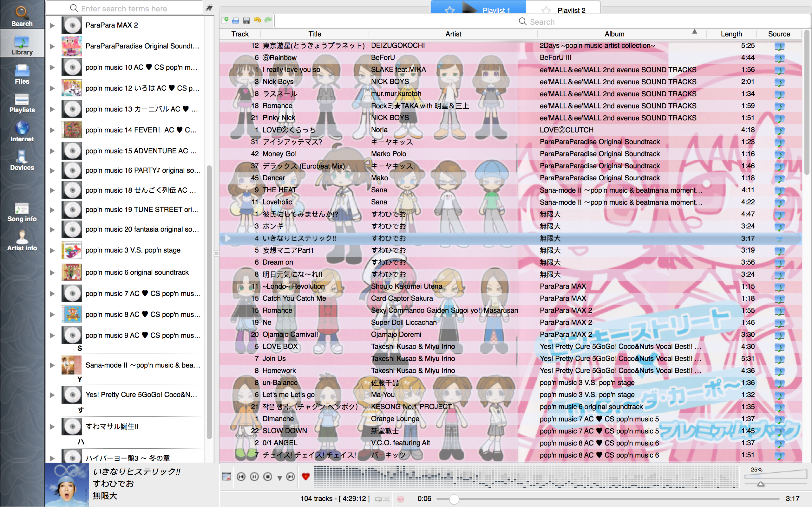This screenshot has height=507, width=812.
Task: Expand pop'n music 6 original soundtrack
Action: click(x=52, y=272)
